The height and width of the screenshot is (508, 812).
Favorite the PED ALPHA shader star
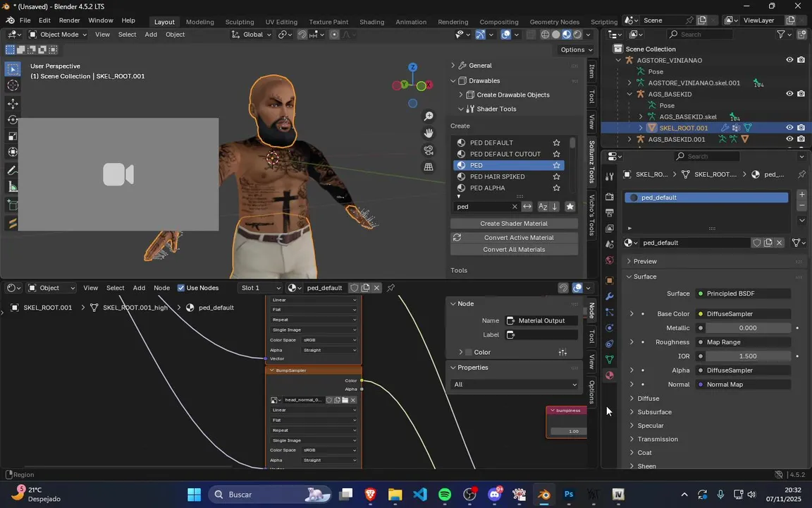(556, 188)
